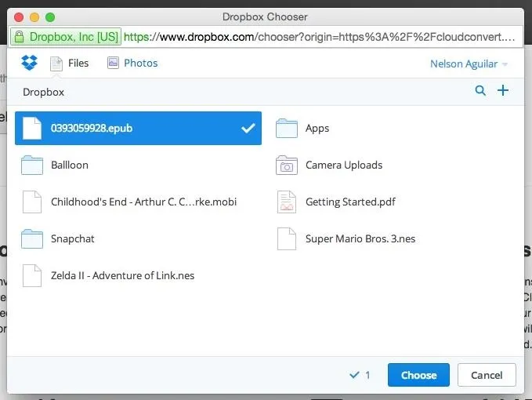The height and width of the screenshot is (400, 532).
Task: Click the Photos tab picture icon
Action: pos(113,63)
